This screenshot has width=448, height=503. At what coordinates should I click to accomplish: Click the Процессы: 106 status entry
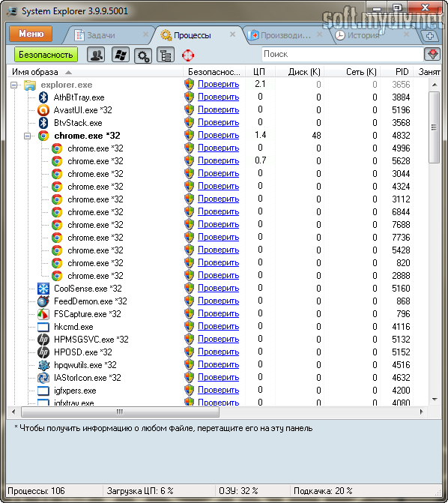36,491
